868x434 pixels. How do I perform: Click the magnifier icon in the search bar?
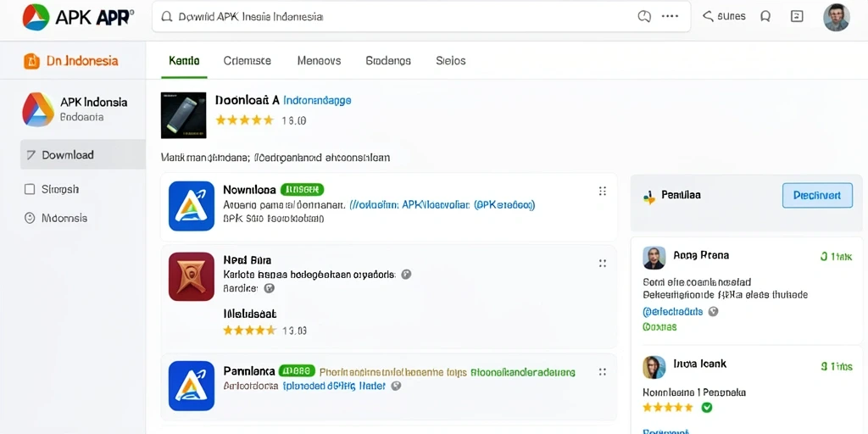[x=167, y=17]
